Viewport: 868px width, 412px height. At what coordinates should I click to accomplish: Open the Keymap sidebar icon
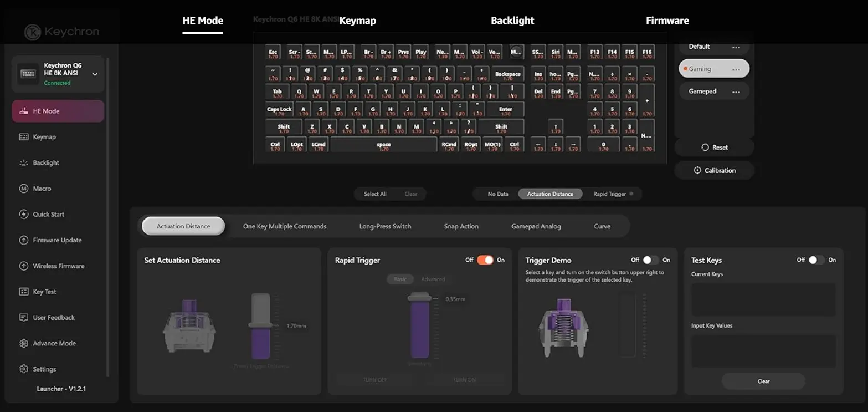click(x=24, y=137)
